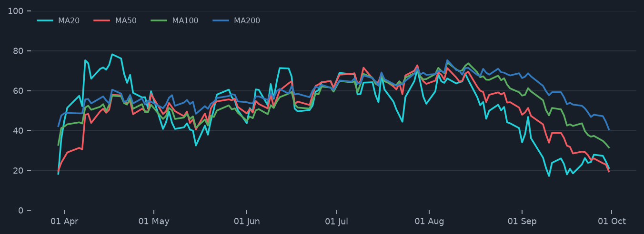Click the blue MA200 legend line swatch
The image size is (644, 234).
point(221,20)
